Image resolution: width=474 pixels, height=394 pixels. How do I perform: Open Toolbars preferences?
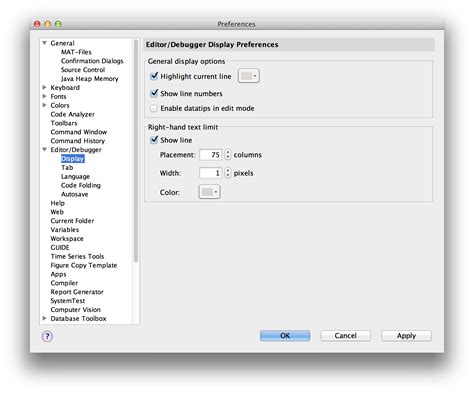tap(64, 123)
